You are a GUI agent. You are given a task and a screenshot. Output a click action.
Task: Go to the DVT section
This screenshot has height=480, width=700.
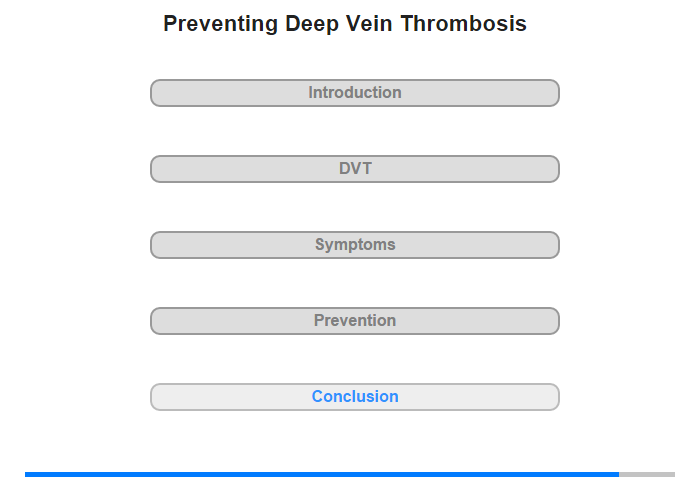click(355, 169)
